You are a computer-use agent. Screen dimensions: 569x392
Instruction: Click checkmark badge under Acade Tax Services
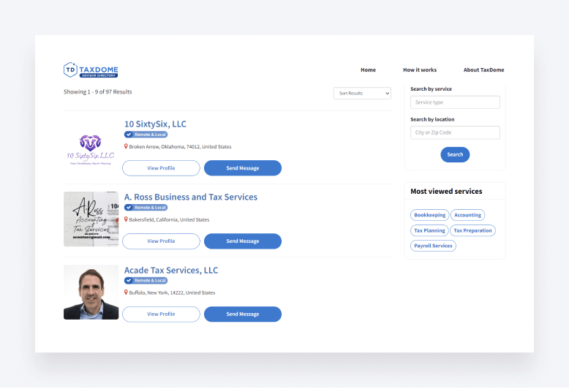click(x=129, y=281)
